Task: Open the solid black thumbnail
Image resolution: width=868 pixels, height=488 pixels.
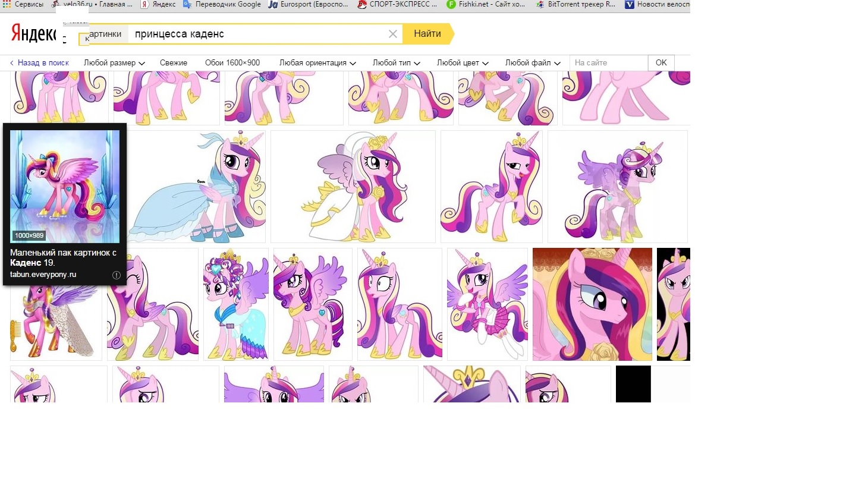Action: (633, 384)
